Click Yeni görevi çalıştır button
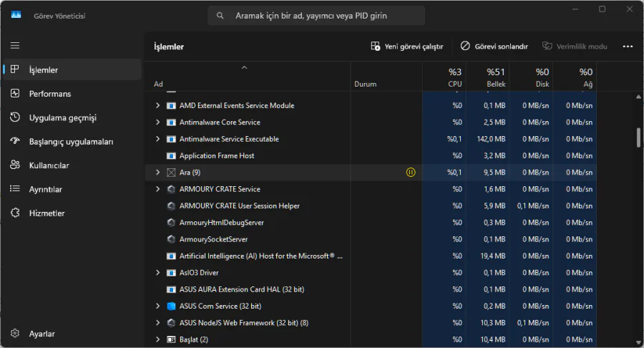The width and height of the screenshot is (644, 348). click(x=407, y=47)
